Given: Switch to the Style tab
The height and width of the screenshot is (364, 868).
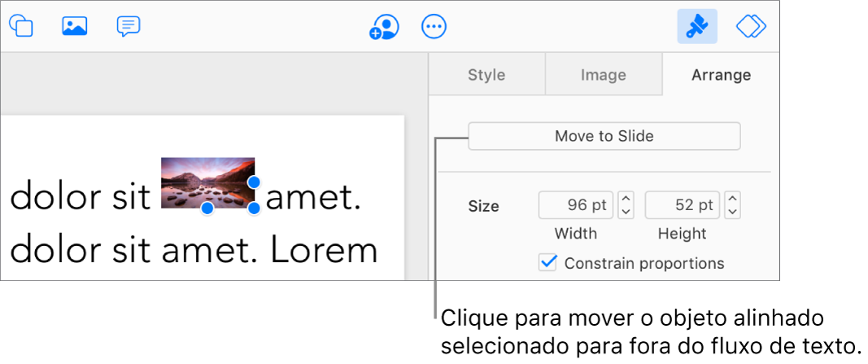Looking at the screenshot, I should tap(486, 75).
